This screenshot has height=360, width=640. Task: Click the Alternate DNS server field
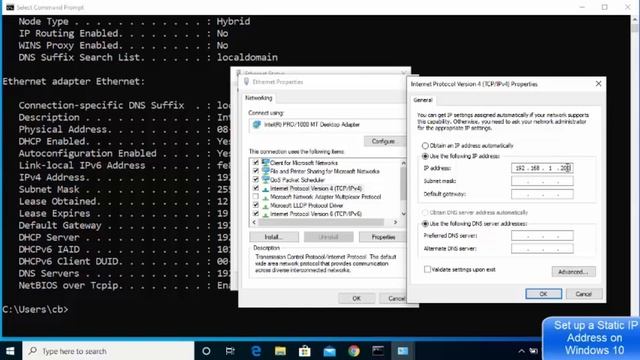pyautogui.click(x=542, y=249)
